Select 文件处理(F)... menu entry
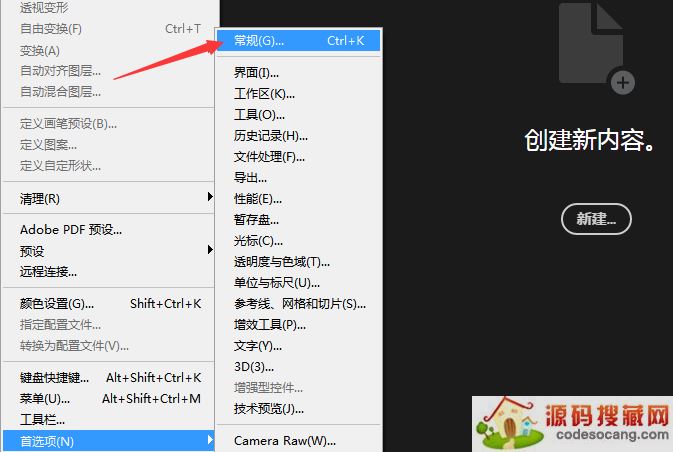 [x=269, y=157]
